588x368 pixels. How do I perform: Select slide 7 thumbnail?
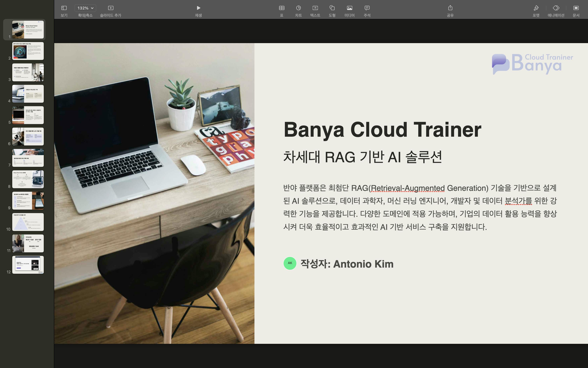28,158
